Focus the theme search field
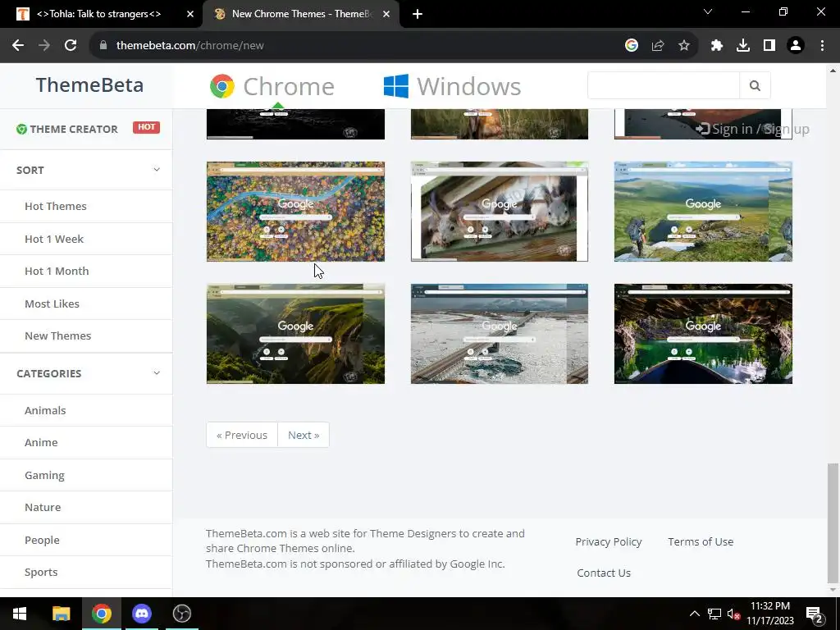840x630 pixels. (664, 85)
